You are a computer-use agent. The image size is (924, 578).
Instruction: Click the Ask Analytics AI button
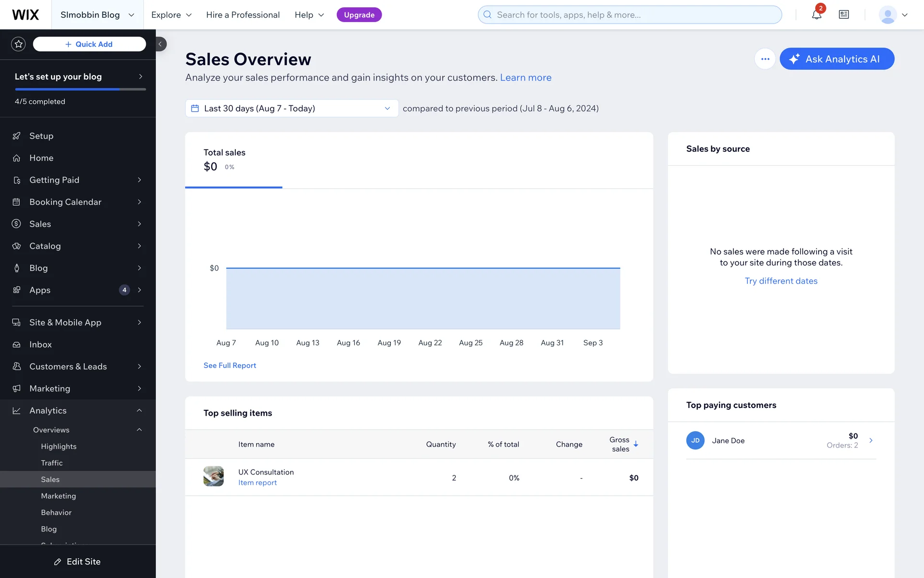click(x=836, y=59)
